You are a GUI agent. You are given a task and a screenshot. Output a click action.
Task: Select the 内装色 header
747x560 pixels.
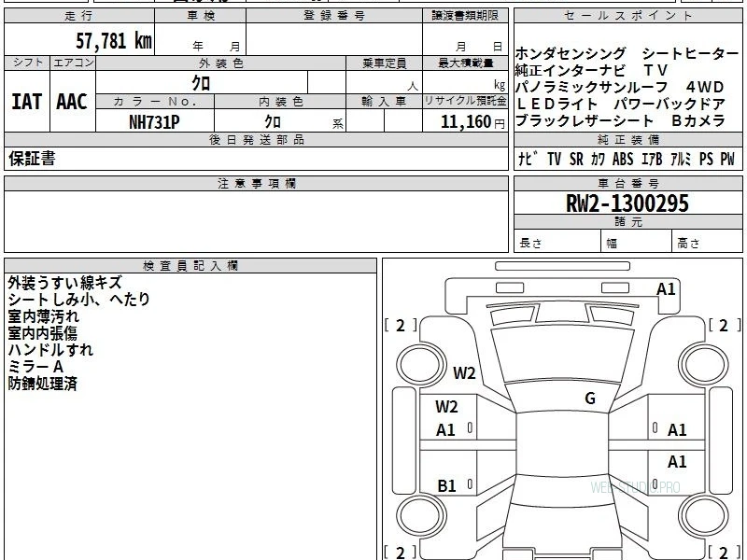pos(281,102)
